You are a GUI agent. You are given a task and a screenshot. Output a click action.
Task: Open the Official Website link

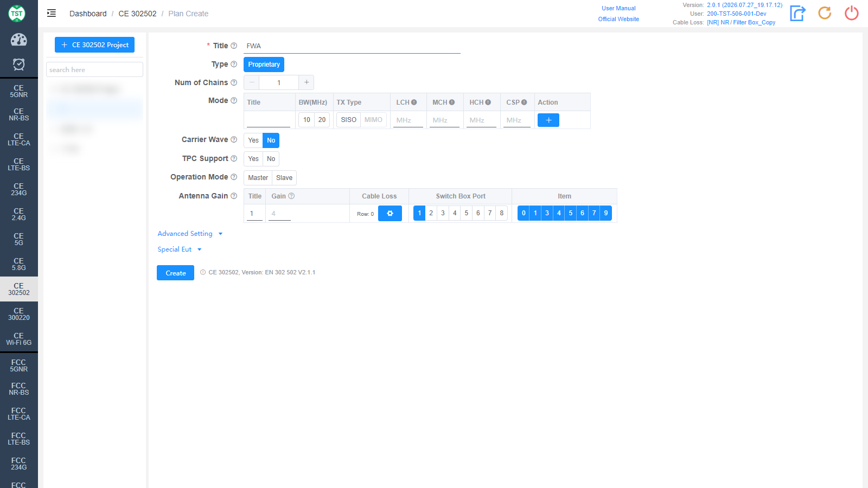(618, 19)
